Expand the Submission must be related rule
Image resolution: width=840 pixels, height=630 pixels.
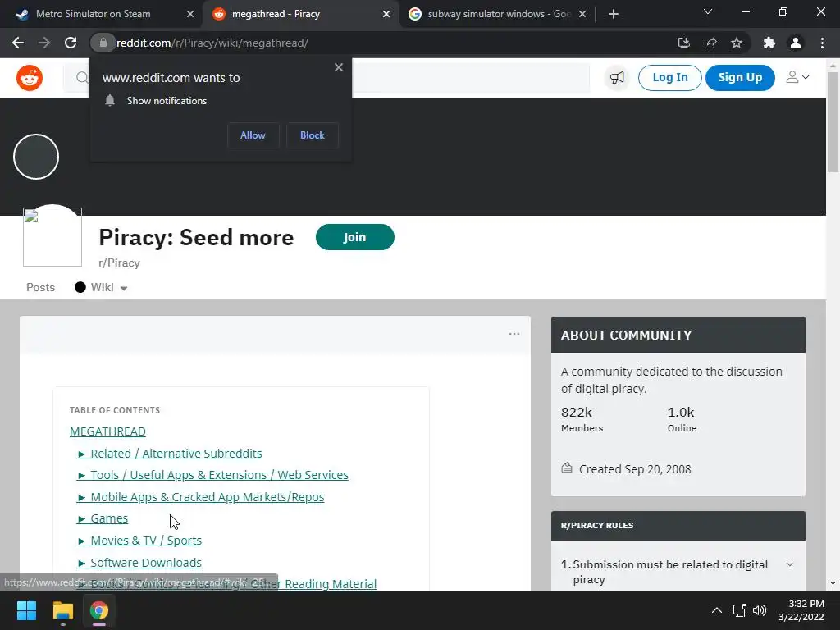click(x=790, y=564)
